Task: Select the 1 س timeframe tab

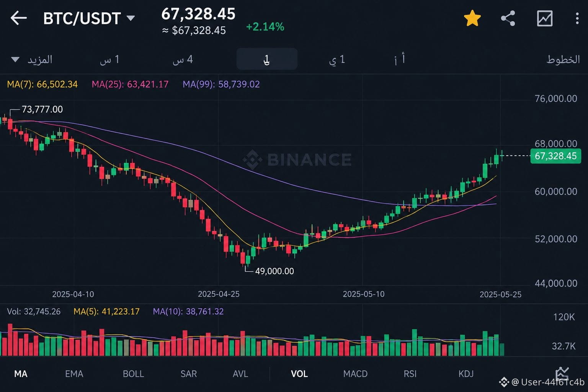Action: point(110,59)
